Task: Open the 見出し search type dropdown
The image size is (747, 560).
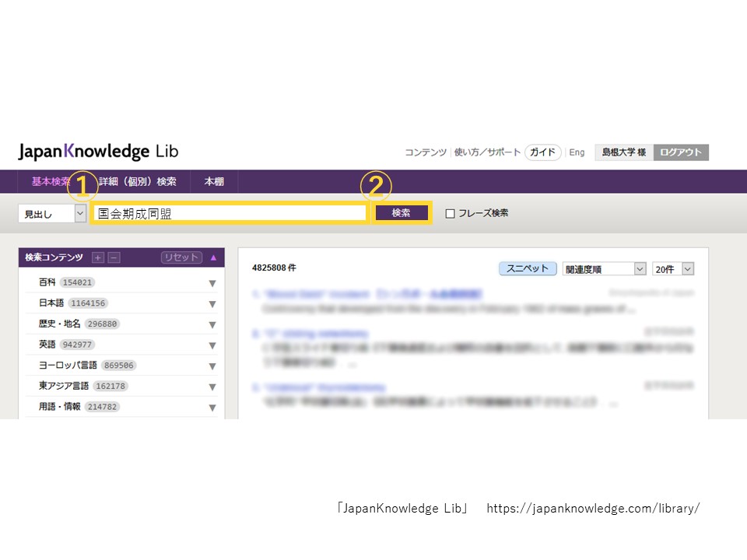Action: [x=52, y=214]
